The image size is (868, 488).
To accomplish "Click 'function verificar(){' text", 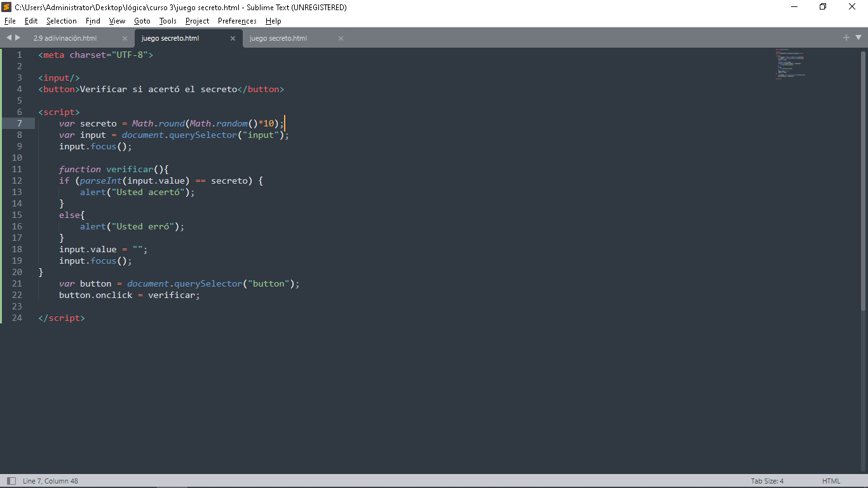I will pyautogui.click(x=114, y=169).
